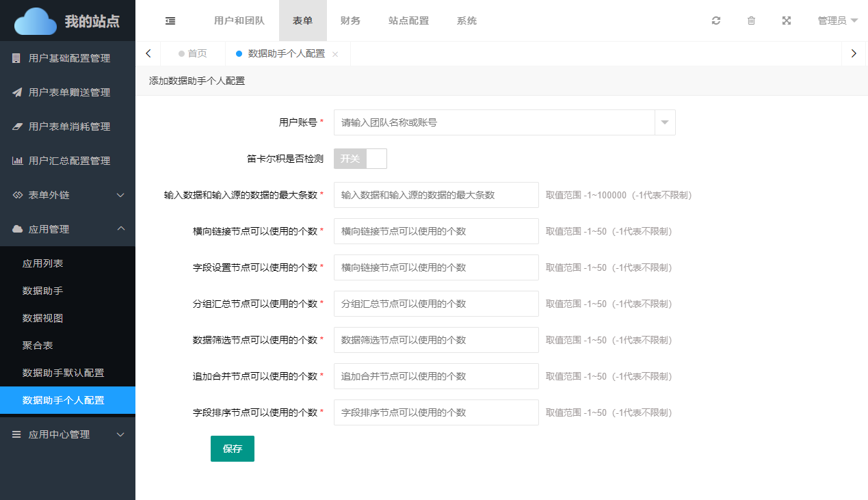Screen dimensions: 868x500
Task: Expand the 表单外链 sidebar menu
Action: (68, 195)
